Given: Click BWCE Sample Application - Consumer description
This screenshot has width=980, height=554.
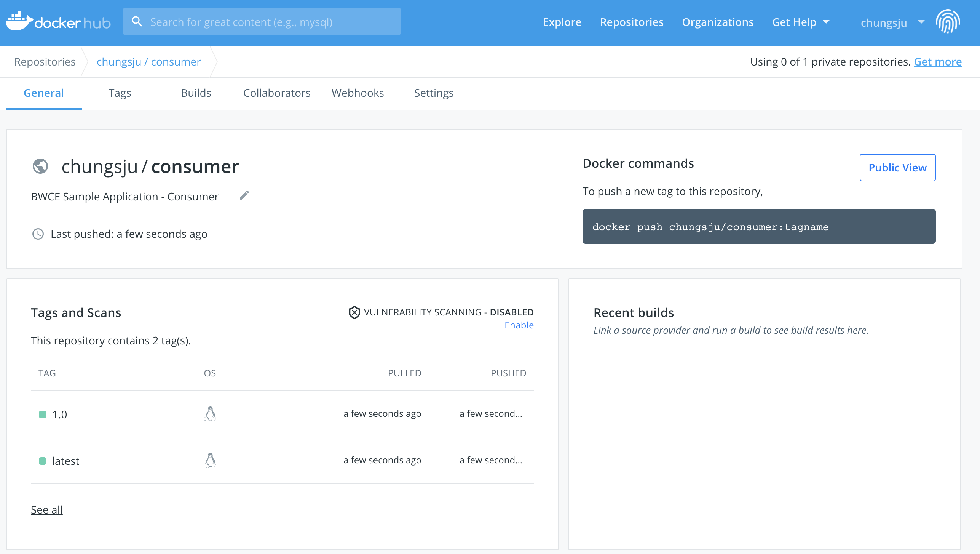Looking at the screenshot, I should (125, 197).
